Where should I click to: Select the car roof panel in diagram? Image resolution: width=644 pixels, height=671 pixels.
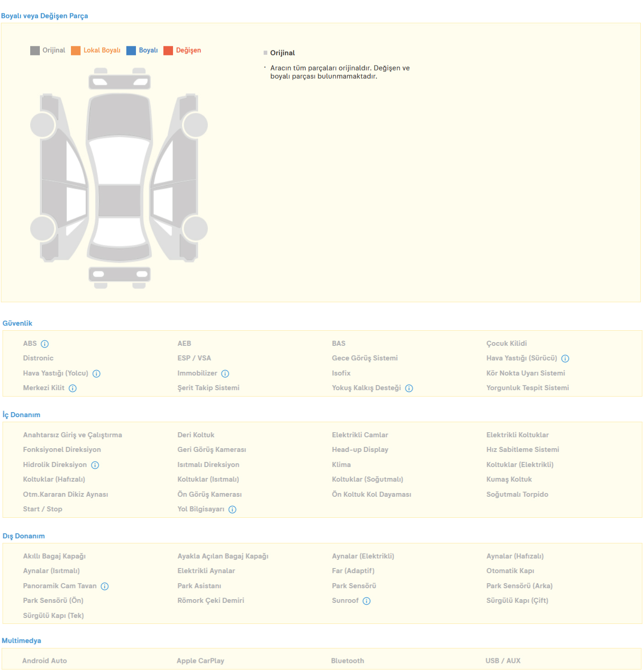119,200
